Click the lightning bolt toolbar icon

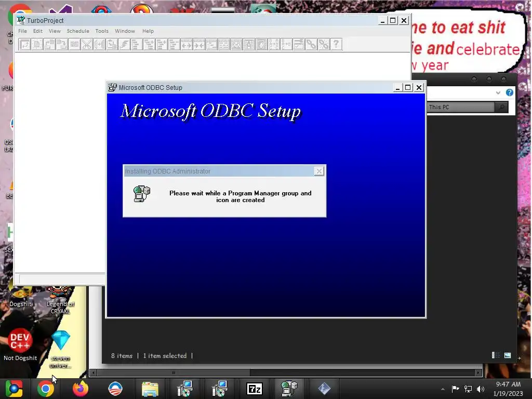coord(124,45)
